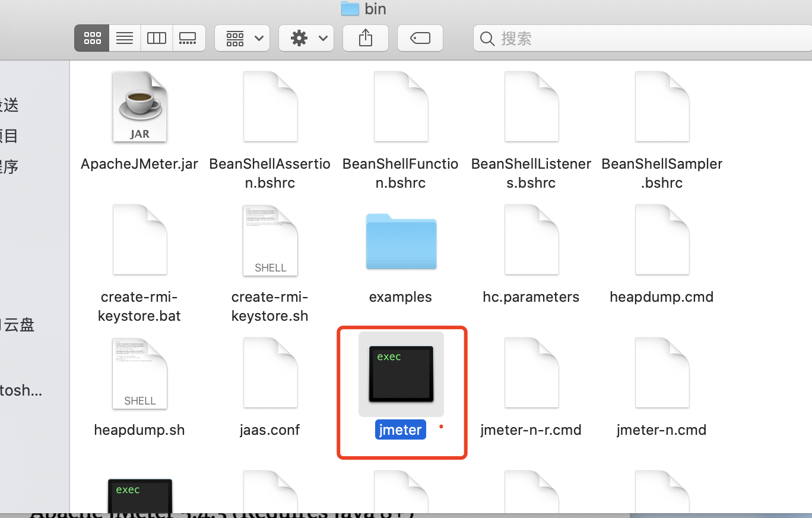
Task: Select jmeter-n.cmd file icon
Action: 662,373
